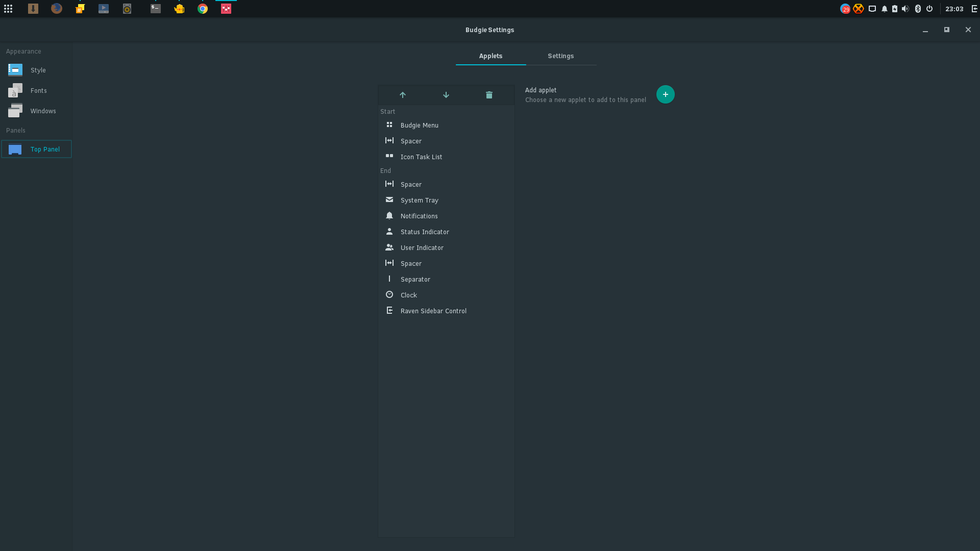The height and width of the screenshot is (551, 980).
Task: Open the orange hexagon tray icon
Action: coord(859,9)
